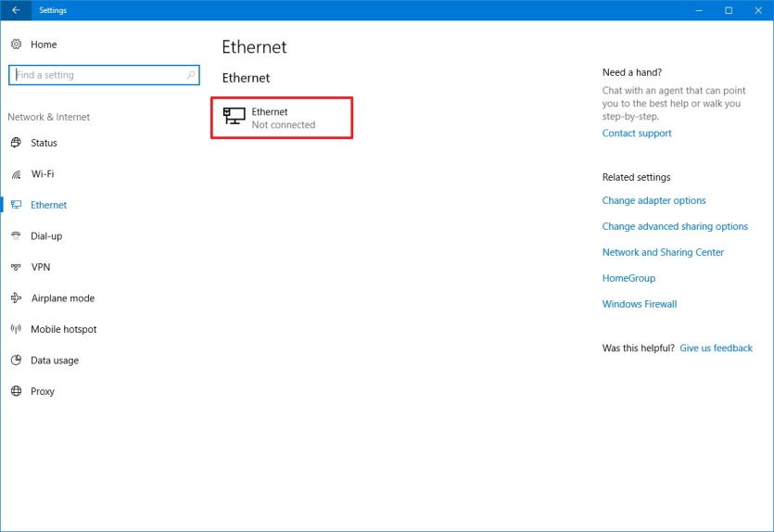Click the Mobile hotspot icon

pos(16,329)
